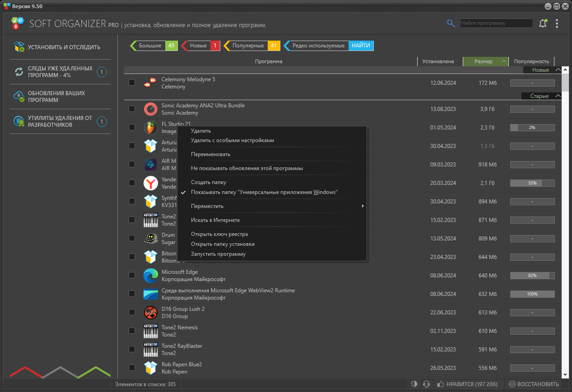Choose Открыть ключ реестра menu entry
The height and width of the screenshot is (392, 572).
[219, 234]
